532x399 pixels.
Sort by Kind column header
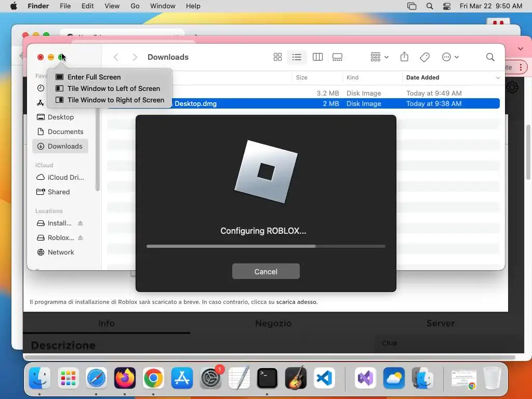[x=372, y=77]
